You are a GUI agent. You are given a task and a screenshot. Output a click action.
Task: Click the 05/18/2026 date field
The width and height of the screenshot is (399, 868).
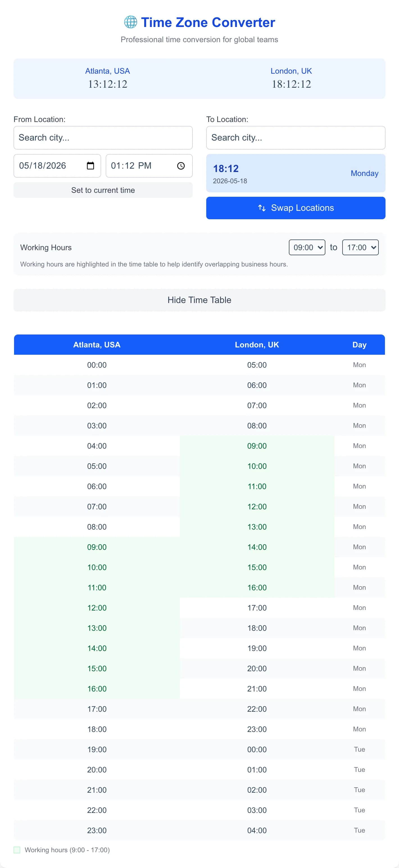coord(57,166)
